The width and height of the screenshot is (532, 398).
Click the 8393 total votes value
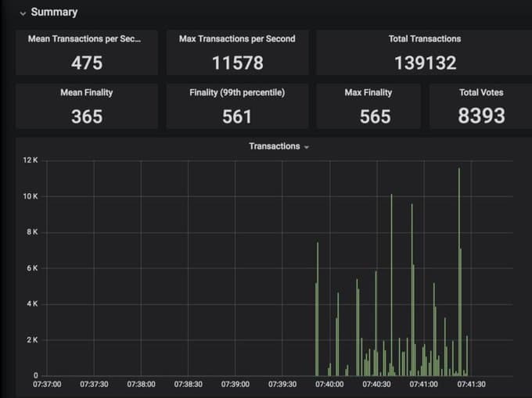click(481, 117)
